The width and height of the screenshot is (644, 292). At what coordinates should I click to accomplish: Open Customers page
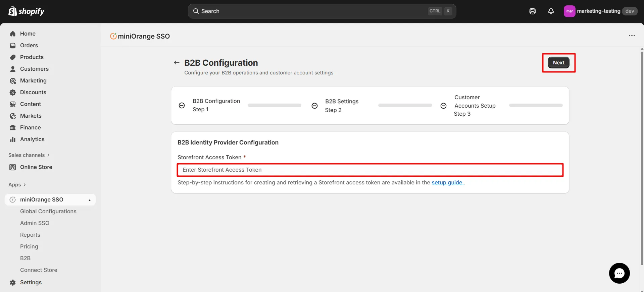[x=34, y=69]
